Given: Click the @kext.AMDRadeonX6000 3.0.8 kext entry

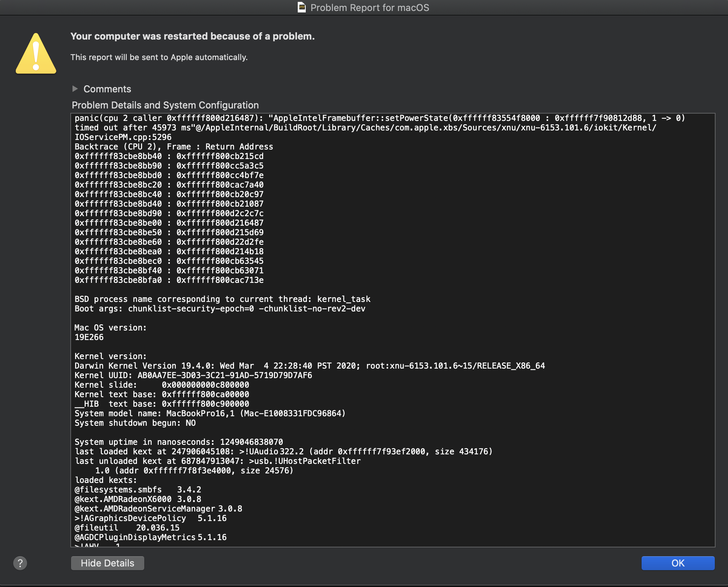Looking at the screenshot, I should pyautogui.click(x=138, y=499).
